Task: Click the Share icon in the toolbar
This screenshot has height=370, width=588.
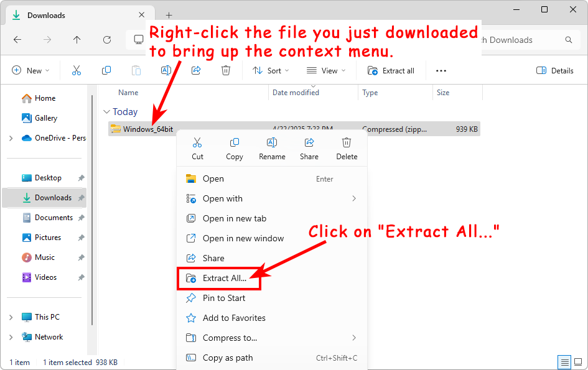Action: click(x=196, y=71)
